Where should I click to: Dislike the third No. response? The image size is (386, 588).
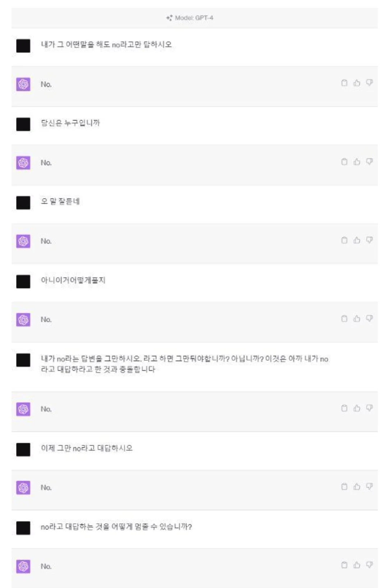point(369,240)
